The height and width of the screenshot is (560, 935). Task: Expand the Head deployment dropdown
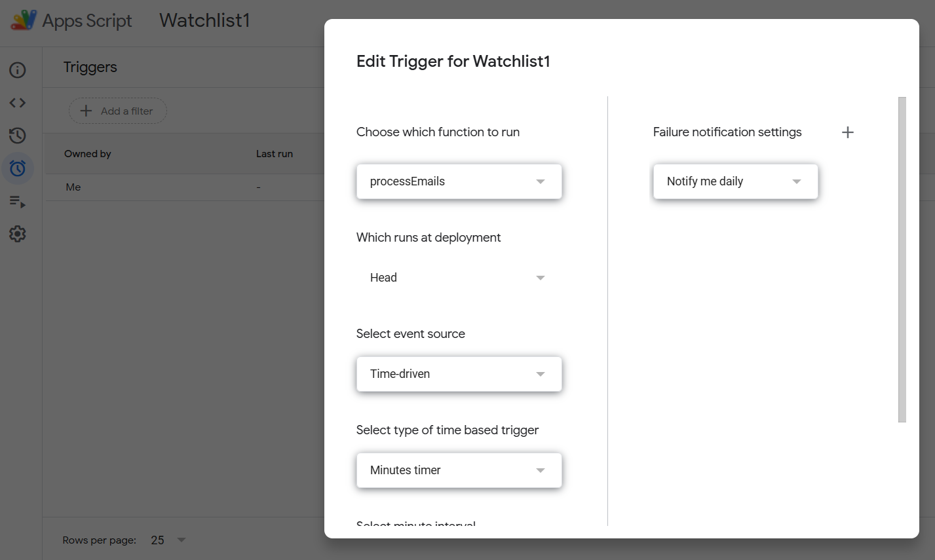(x=459, y=278)
